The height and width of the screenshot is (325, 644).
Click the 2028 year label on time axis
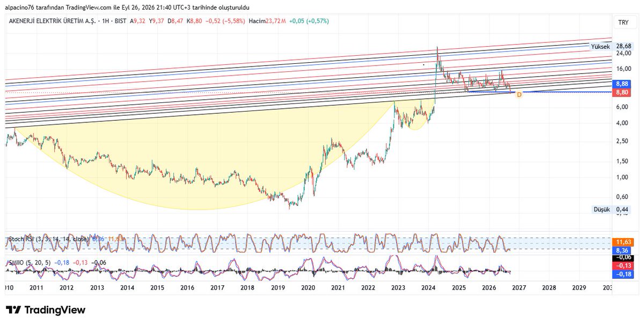(549, 288)
